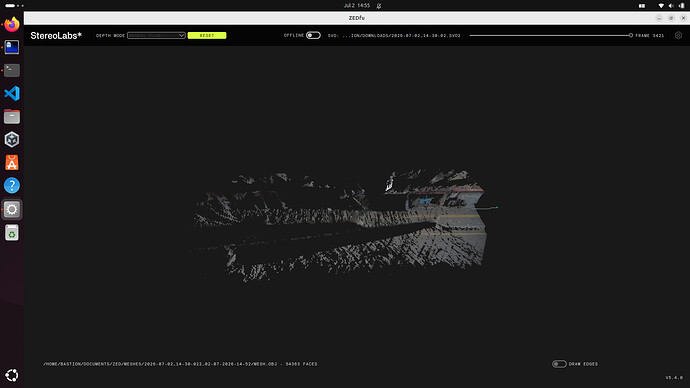Launch Firefox from the dock
690x388 pixels.
[12, 24]
